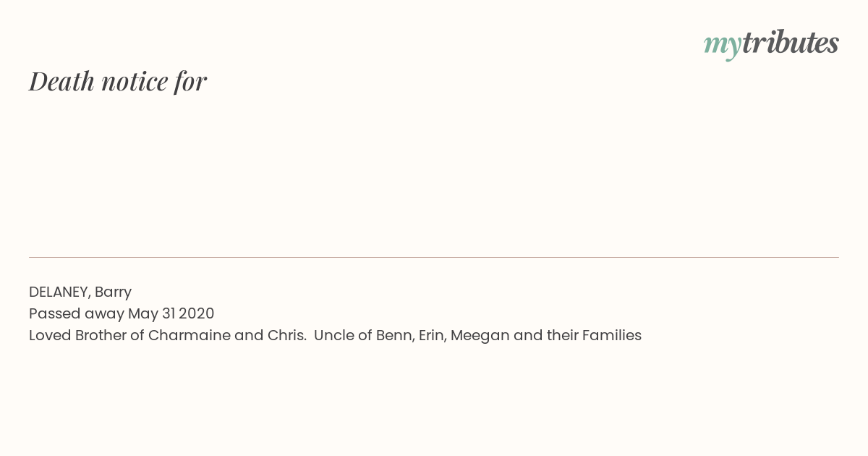Click the green 'my' part of the logo

[x=723, y=46]
